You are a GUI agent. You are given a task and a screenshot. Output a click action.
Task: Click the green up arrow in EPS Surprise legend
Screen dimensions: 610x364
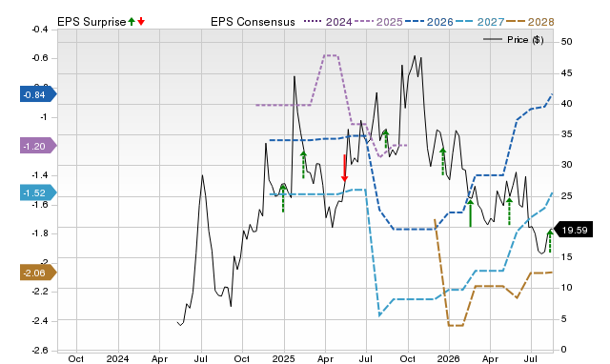point(132,21)
